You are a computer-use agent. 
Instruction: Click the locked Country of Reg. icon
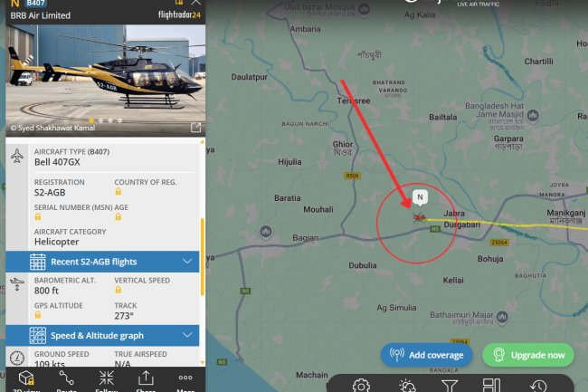(x=119, y=192)
